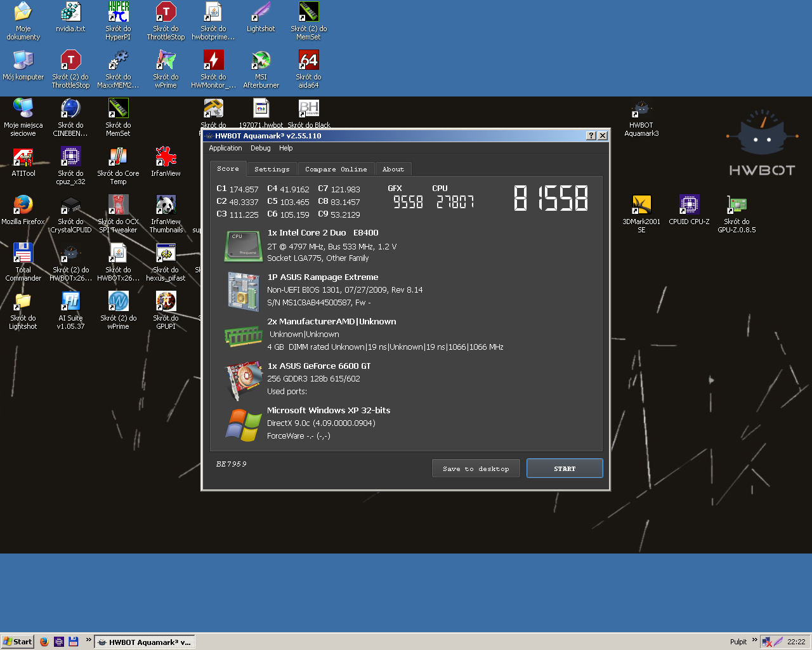Click the title bar help question button
This screenshot has width=812, height=650.
coord(591,135)
